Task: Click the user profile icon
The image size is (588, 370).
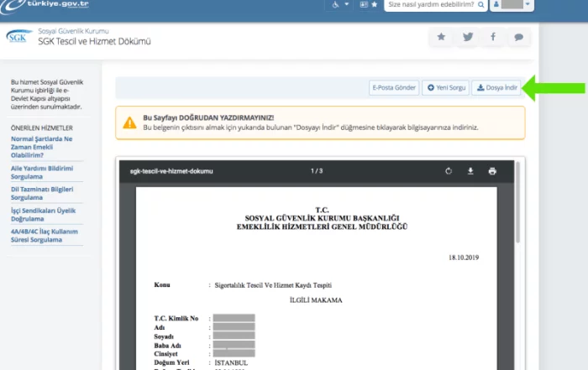Action: (496, 4)
